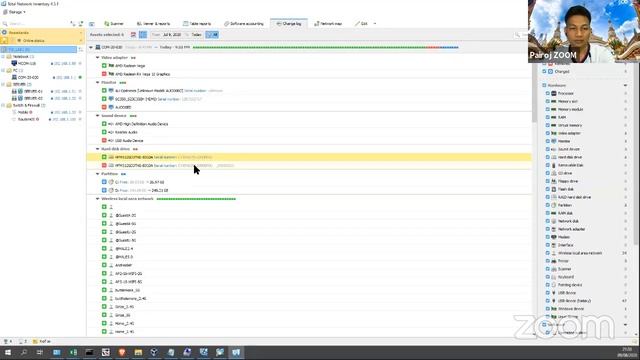
Task: Collapse the Sound device section
Action: [98, 116]
